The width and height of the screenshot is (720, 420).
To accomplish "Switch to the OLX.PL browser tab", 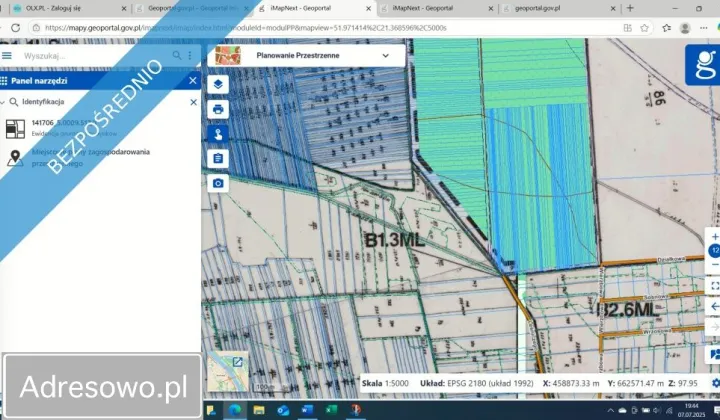I will (x=40, y=8).
